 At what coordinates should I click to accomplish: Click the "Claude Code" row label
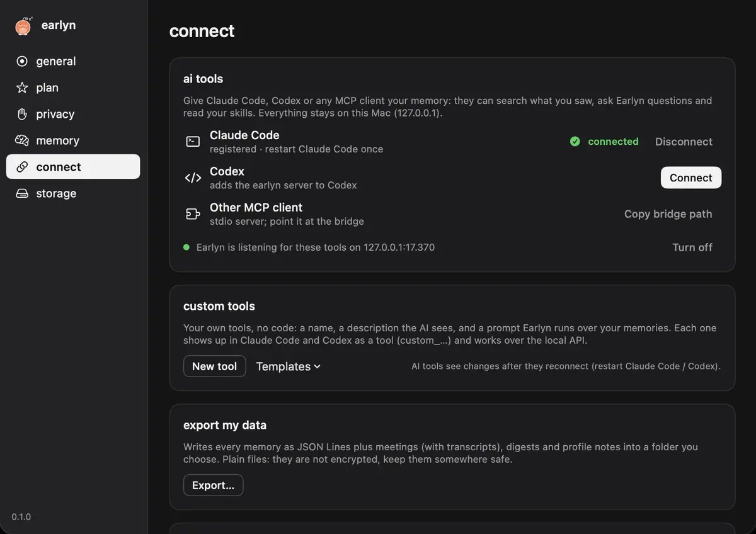244,135
